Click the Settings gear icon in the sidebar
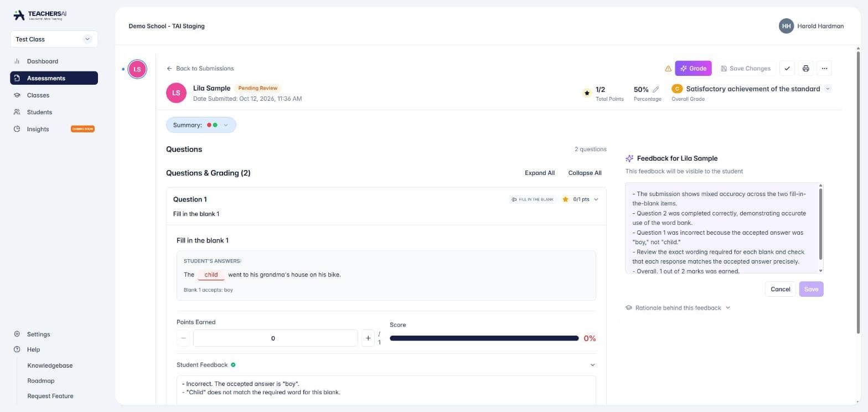Image resolution: width=868 pixels, height=412 pixels. click(x=17, y=334)
